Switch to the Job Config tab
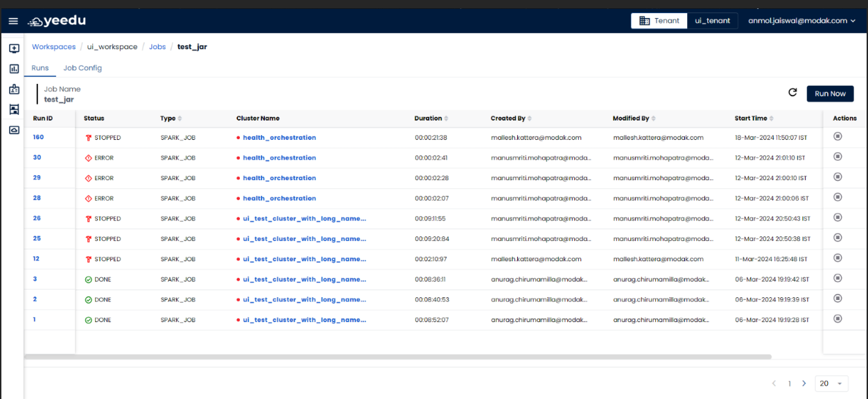868x399 pixels. [x=83, y=68]
